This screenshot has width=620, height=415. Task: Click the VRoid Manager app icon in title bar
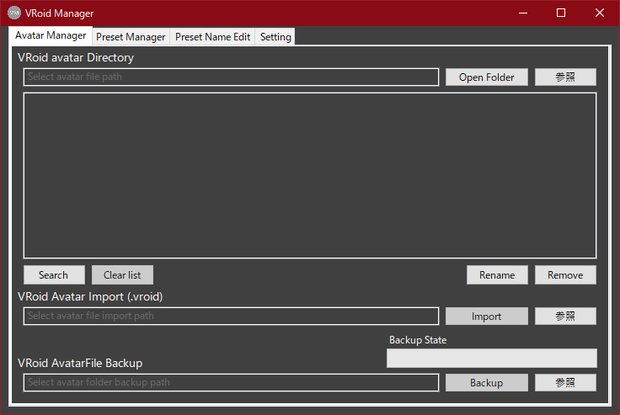coord(14,13)
